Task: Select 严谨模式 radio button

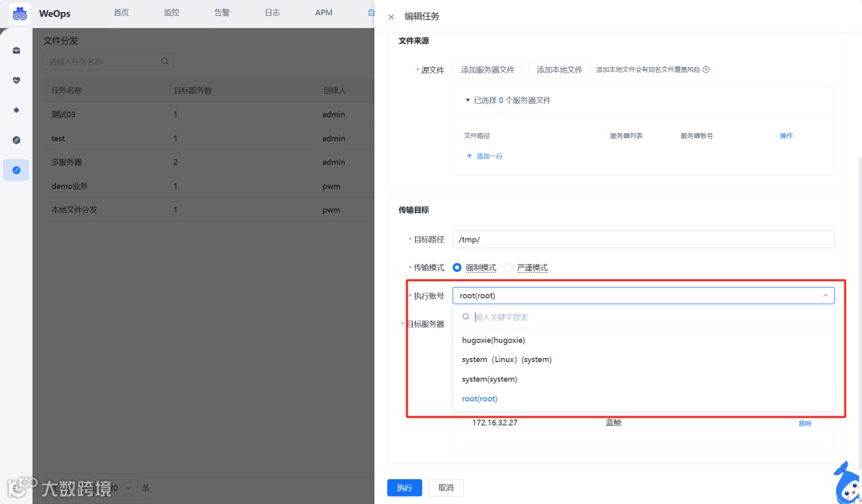Action: click(x=508, y=267)
